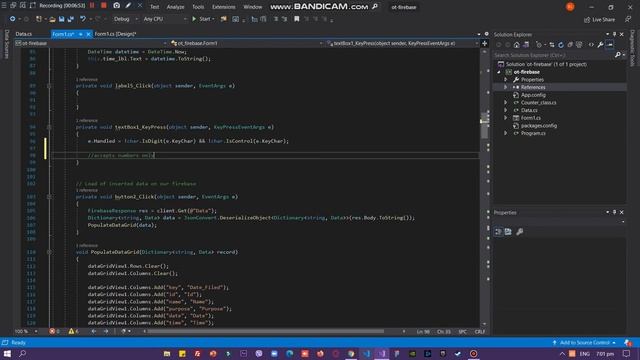Screen dimensions: 640x360
Task: Open the Debug configuration dropdown
Action: click(125, 19)
